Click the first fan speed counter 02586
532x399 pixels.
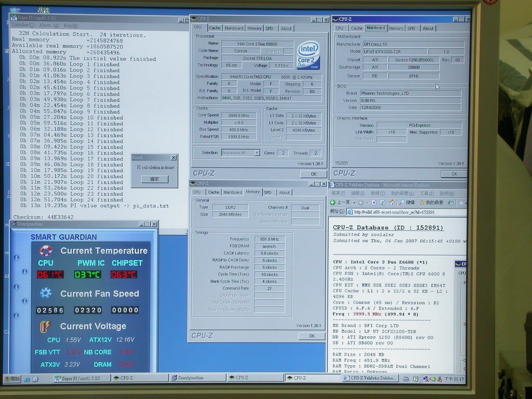tap(50, 310)
